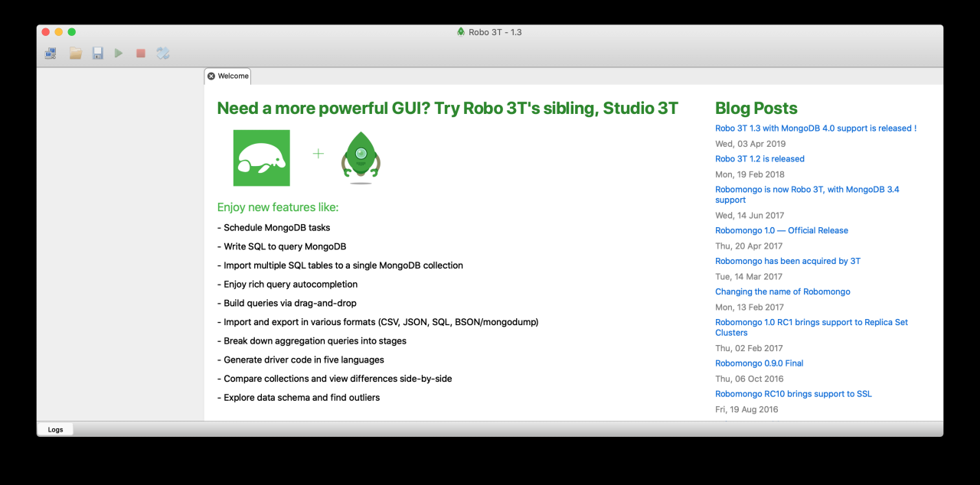The width and height of the screenshot is (980, 485).
Task: Click the Save floppy disk icon
Action: [x=98, y=54]
